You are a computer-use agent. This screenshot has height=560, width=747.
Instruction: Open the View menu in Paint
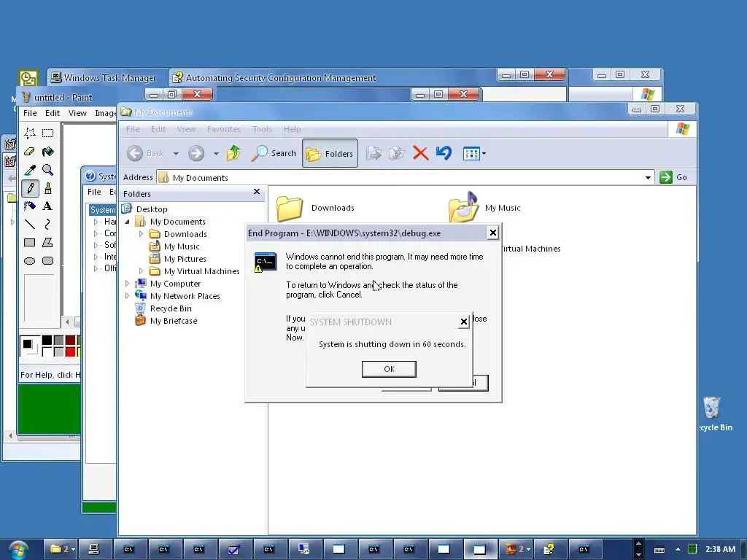(77, 113)
